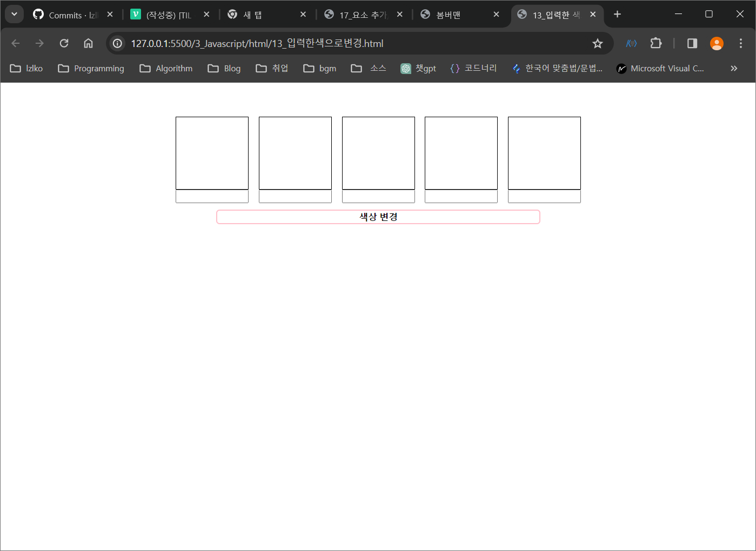Expand the overflowing bookmarks with the double chevron

[733, 68]
